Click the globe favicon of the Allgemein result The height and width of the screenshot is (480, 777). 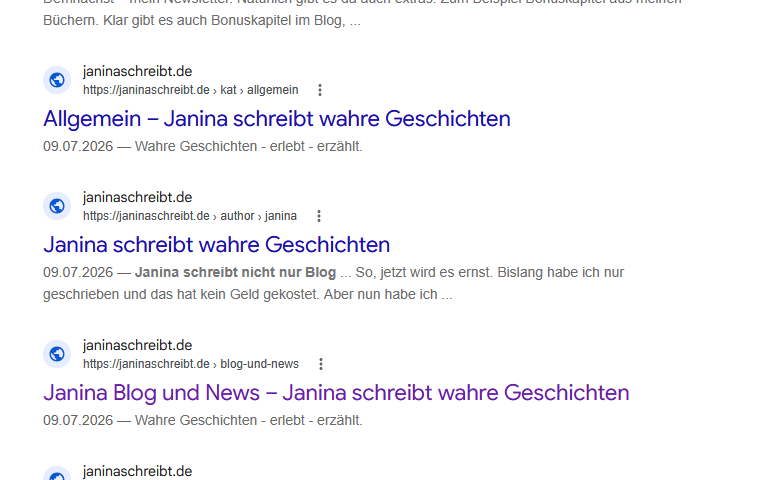coord(57,80)
